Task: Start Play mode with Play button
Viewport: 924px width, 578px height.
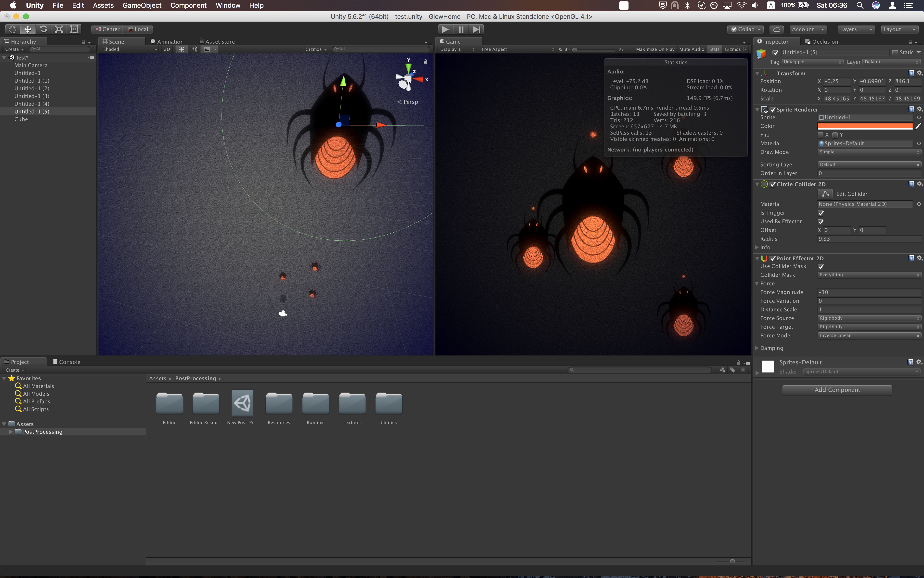Action: pyautogui.click(x=445, y=29)
